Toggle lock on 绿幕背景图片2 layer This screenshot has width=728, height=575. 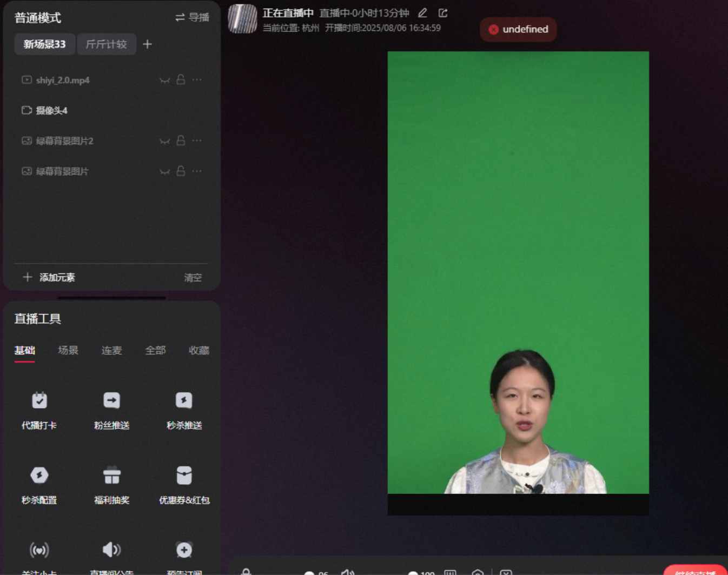coord(181,141)
